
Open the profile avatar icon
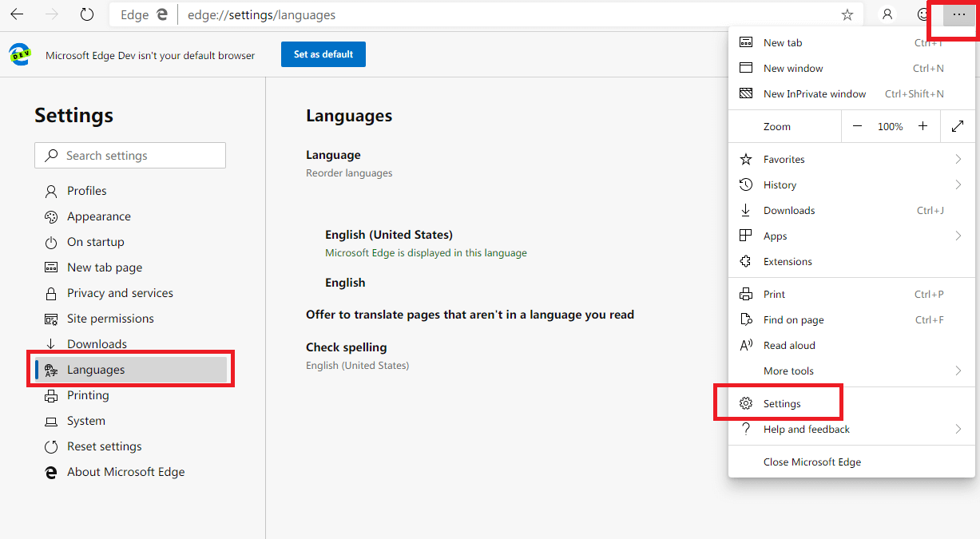coord(887,14)
